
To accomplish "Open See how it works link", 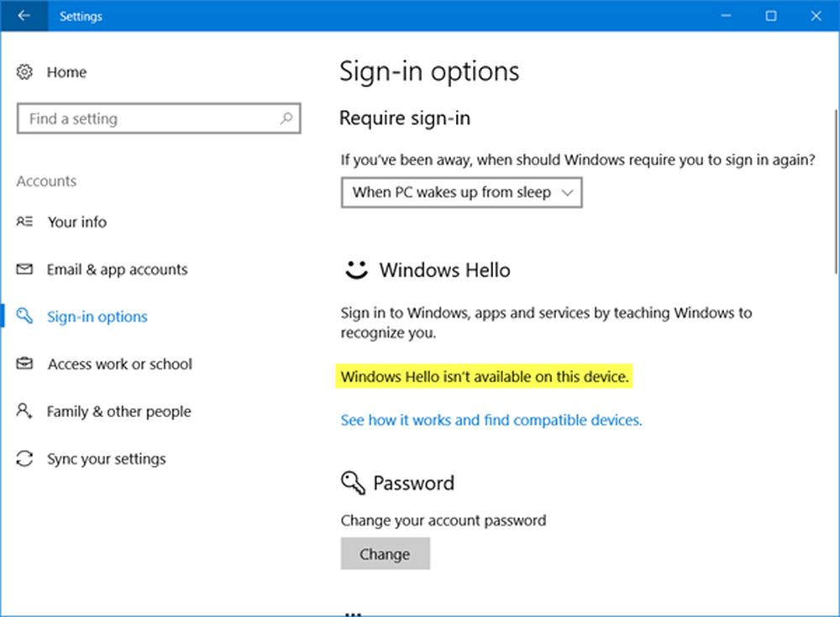I will 491,420.
